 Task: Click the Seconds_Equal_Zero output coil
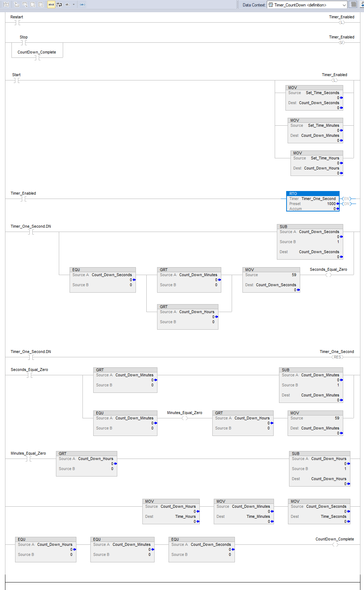[x=328, y=275]
